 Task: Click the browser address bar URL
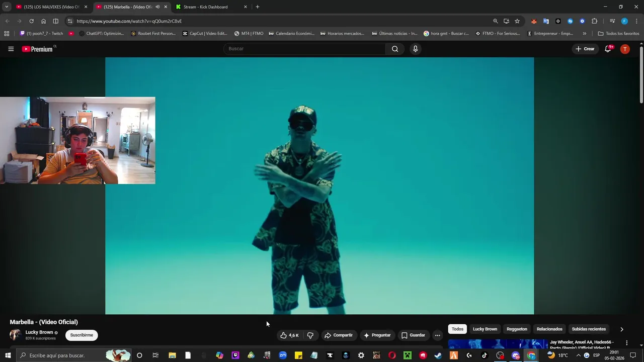(129, 21)
